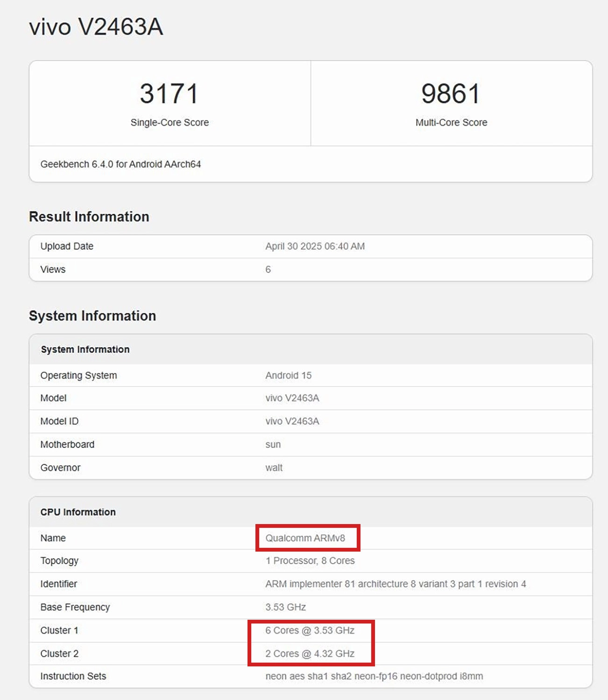608x700 pixels.
Task: Select the Model ID value 'vivo V2463A'
Action: pyautogui.click(x=292, y=421)
